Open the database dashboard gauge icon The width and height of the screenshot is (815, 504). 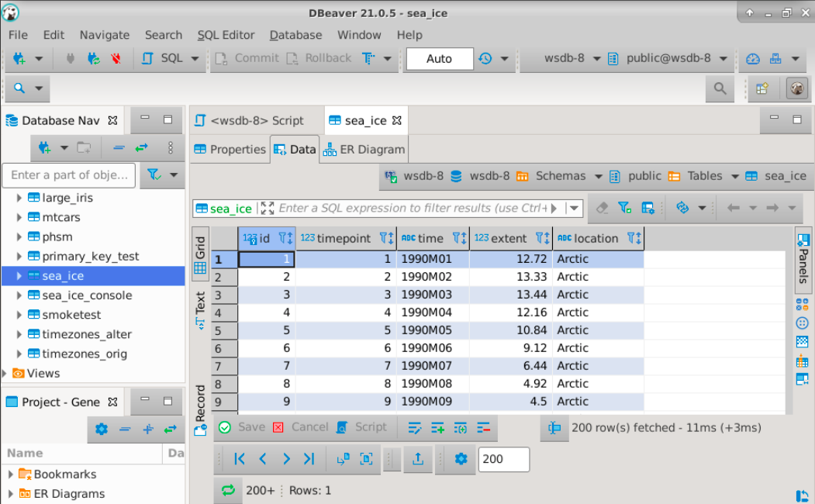(x=753, y=59)
